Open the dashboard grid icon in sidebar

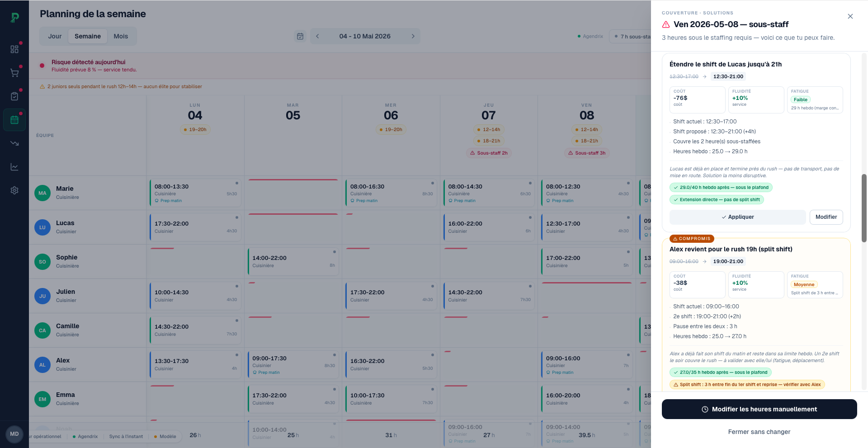click(14, 49)
